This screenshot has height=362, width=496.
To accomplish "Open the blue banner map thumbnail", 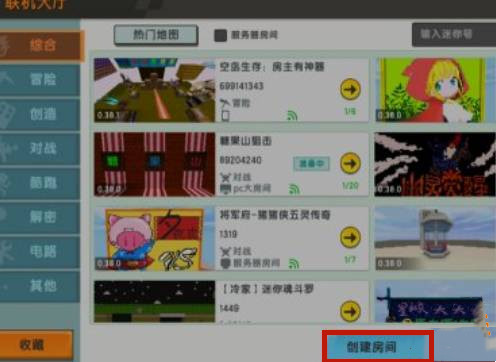I will (x=435, y=302).
